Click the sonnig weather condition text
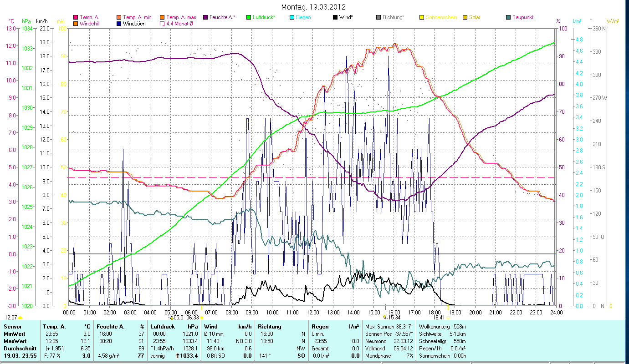629x364 pixels. (x=158, y=356)
